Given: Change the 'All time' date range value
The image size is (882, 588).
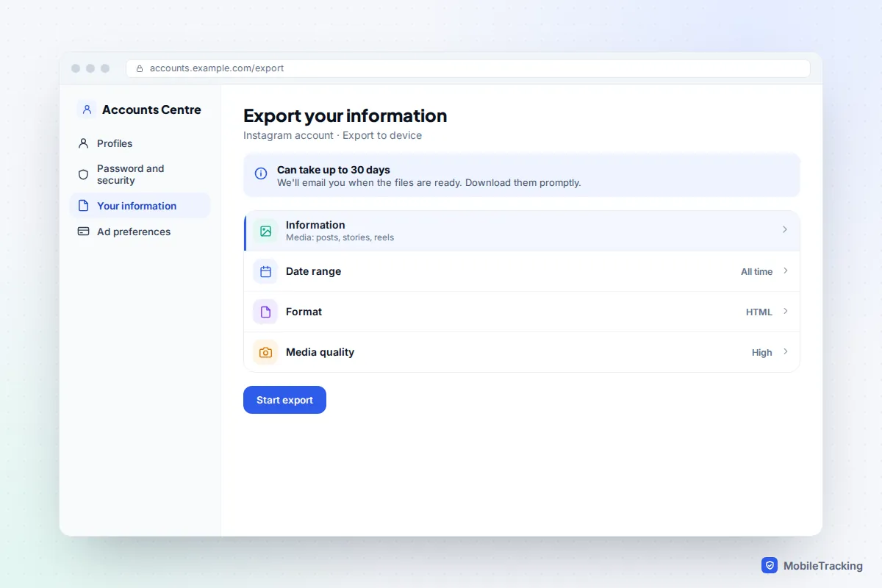Looking at the screenshot, I should pyautogui.click(x=756, y=272).
